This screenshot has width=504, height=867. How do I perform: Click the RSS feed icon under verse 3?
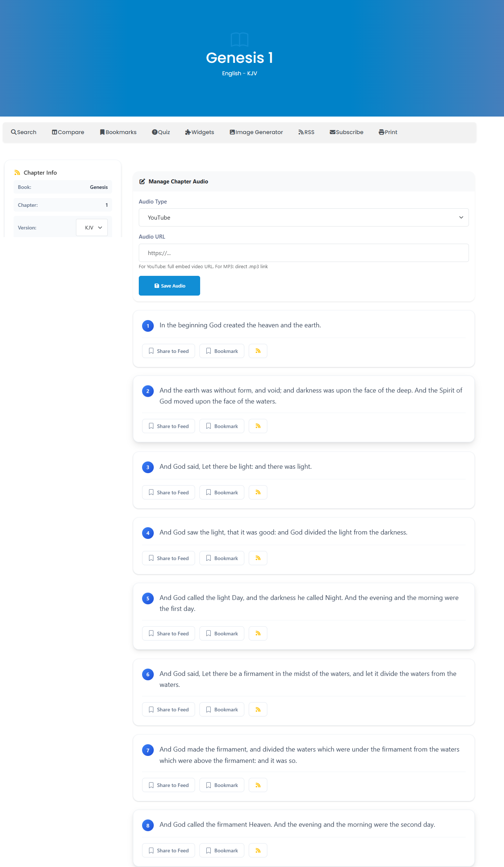coord(258,493)
